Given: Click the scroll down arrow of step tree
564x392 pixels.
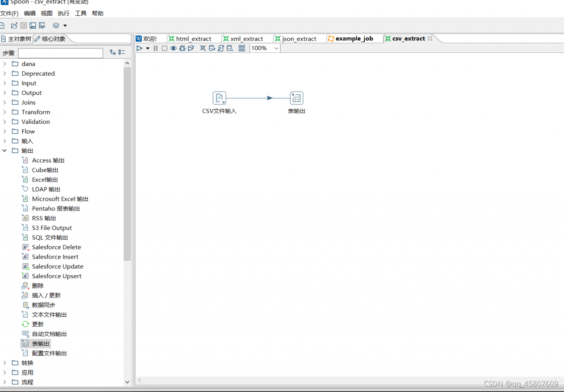Looking at the screenshot, I should (127, 382).
